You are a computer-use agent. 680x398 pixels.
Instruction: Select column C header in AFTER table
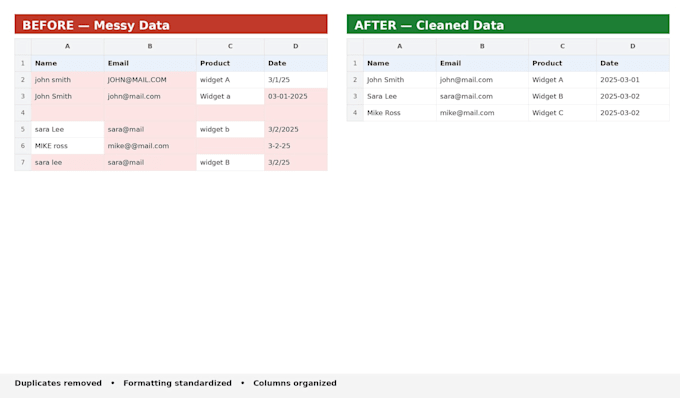pos(562,46)
